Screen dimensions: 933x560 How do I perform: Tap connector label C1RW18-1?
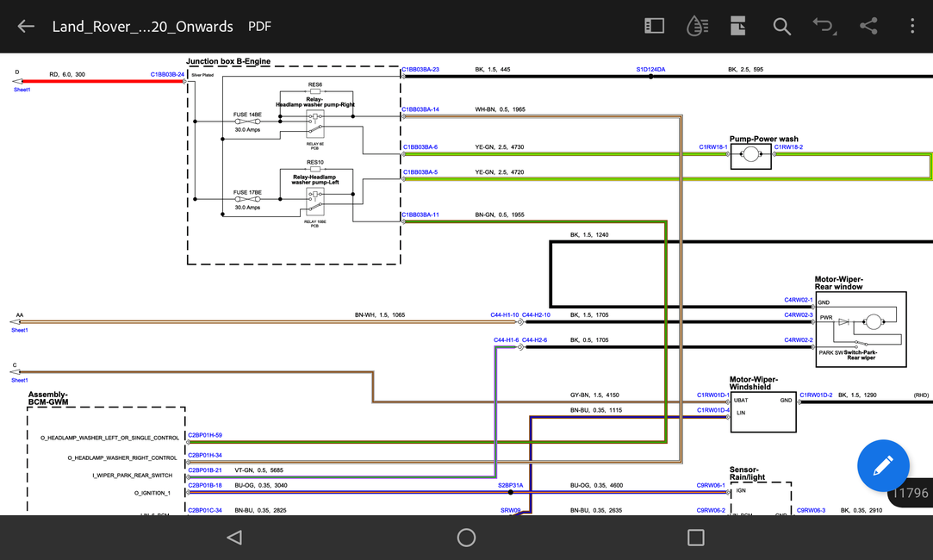pos(712,147)
